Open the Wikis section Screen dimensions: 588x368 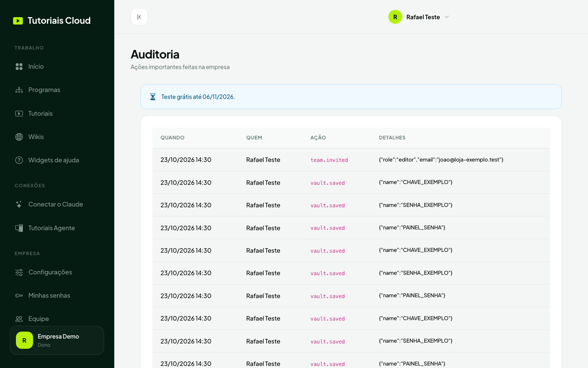point(57,137)
